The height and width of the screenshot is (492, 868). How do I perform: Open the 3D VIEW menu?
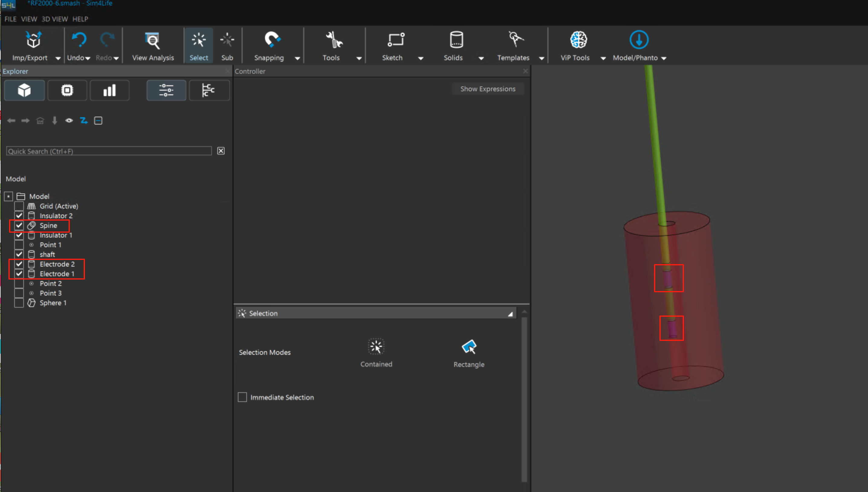coord(54,19)
